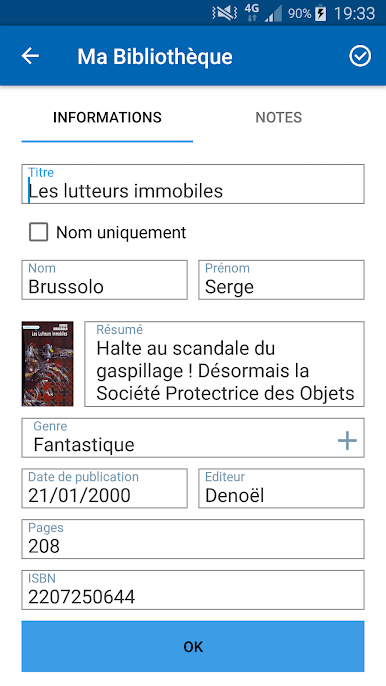Tap the 4G signal indicator
This screenshot has height=686, width=386.
coord(252,13)
